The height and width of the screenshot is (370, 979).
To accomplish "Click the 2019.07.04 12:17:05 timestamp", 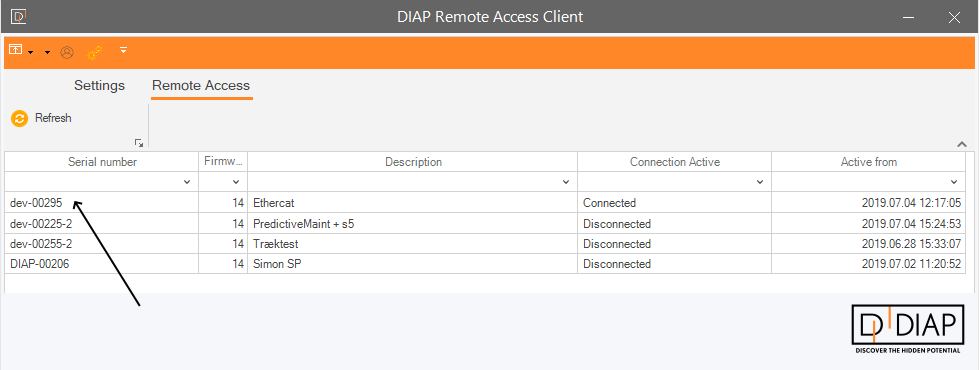I will [x=911, y=203].
